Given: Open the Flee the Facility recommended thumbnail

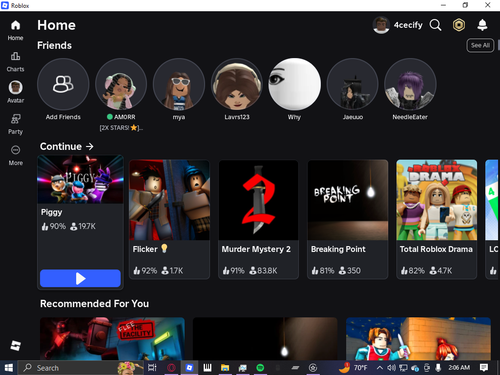Looking at the screenshot, I should 112,339.
